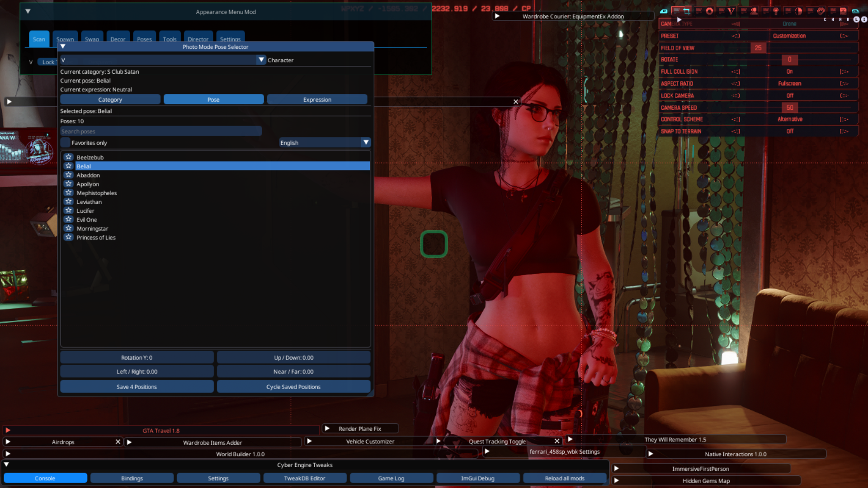Expand the Render Plane Fix window
This screenshot has width=868, height=488.
click(327, 428)
